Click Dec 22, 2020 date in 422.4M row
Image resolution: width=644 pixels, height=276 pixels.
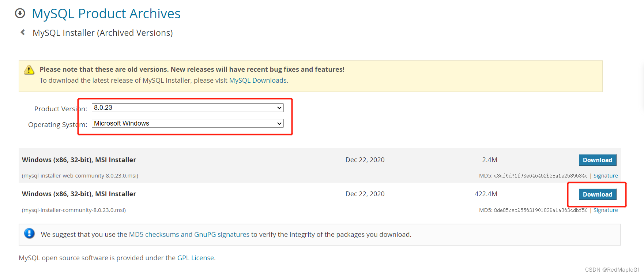pyautogui.click(x=365, y=194)
